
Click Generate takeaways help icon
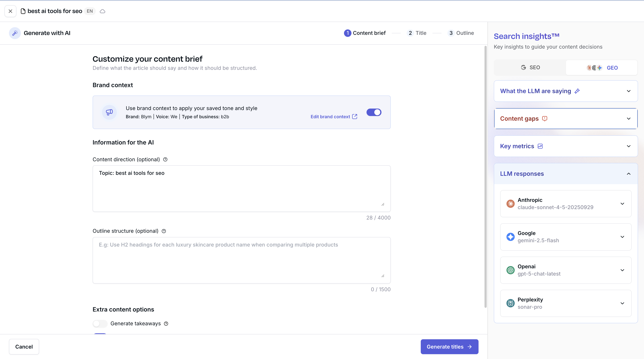[x=166, y=323]
